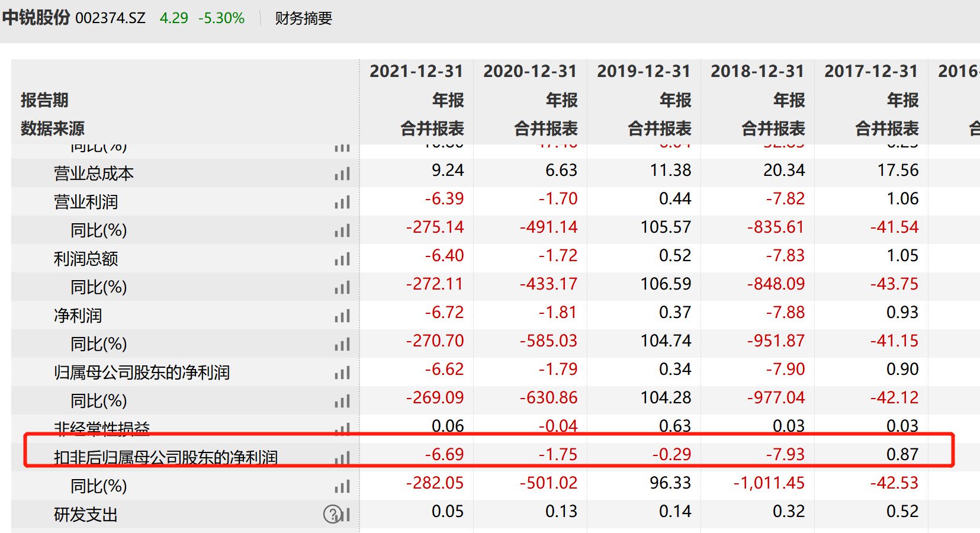Screen dimensions: 980x533
Task: Select the 2019-12-31 column header
Action: pos(644,71)
